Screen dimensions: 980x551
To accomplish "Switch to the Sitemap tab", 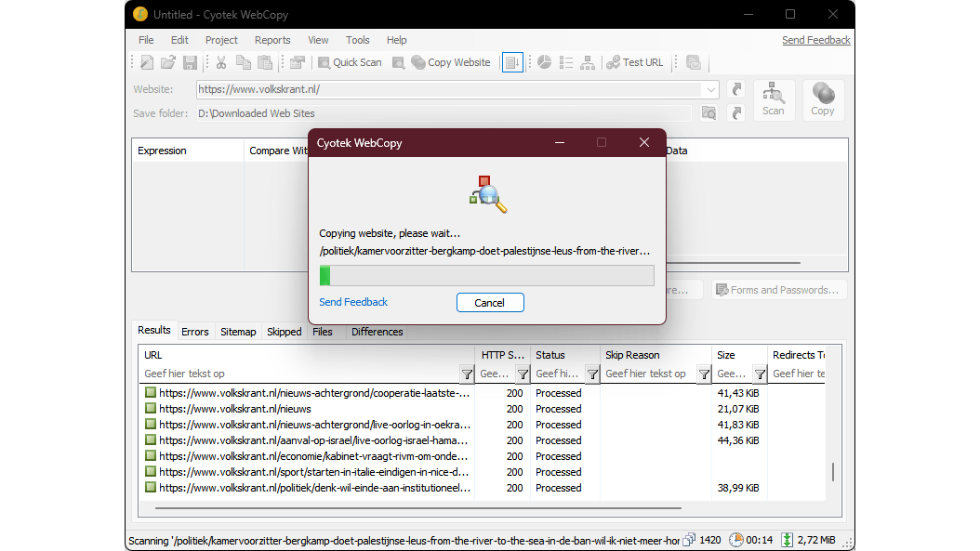I will [x=238, y=332].
